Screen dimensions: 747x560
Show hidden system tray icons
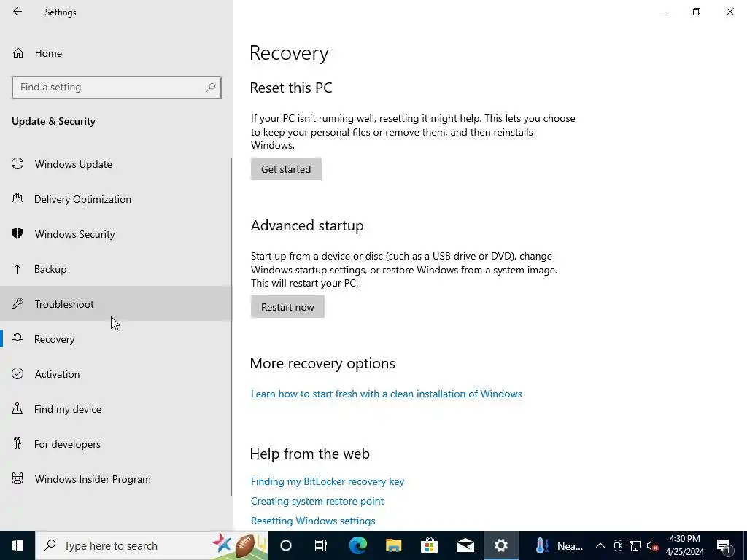(600, 545)
